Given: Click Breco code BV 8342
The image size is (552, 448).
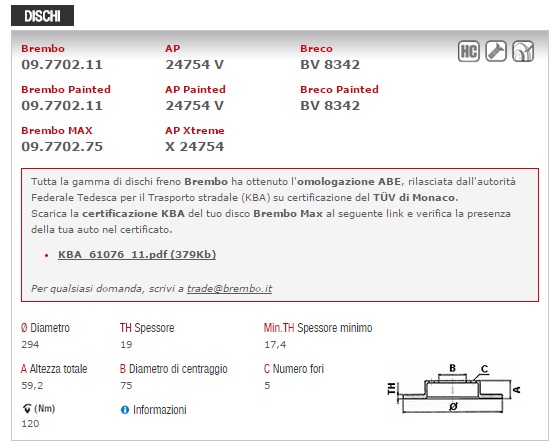Looking at the screenshot, I should click(x=330, y=65).
